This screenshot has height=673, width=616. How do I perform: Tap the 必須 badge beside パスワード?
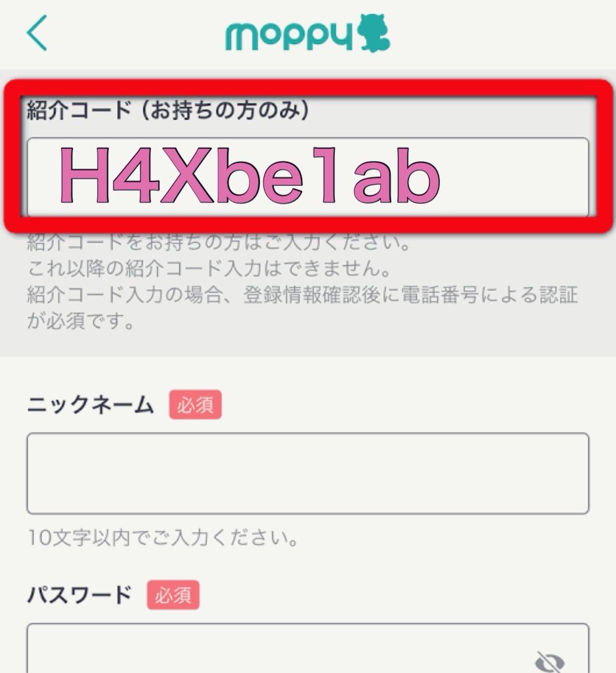tap(173, 595)
